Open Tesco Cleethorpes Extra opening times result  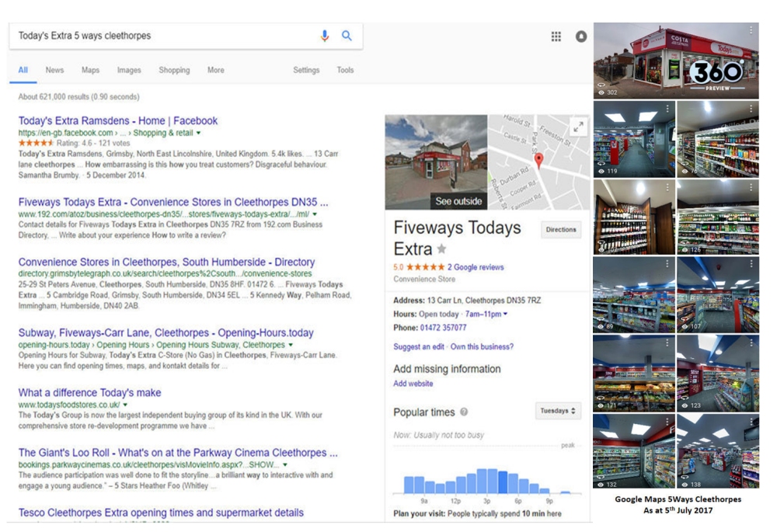tap(161, 513)
